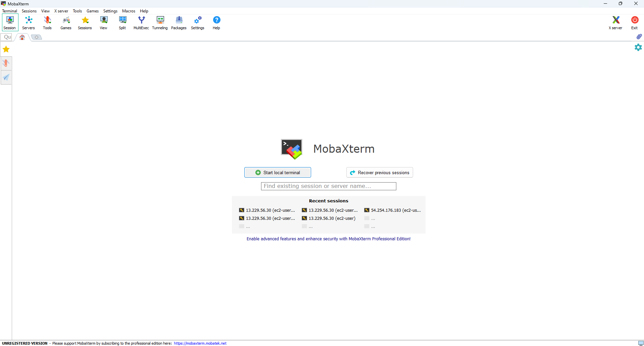
Task: Open the Tools sidebar tab icon
Action: click(6, 63)
